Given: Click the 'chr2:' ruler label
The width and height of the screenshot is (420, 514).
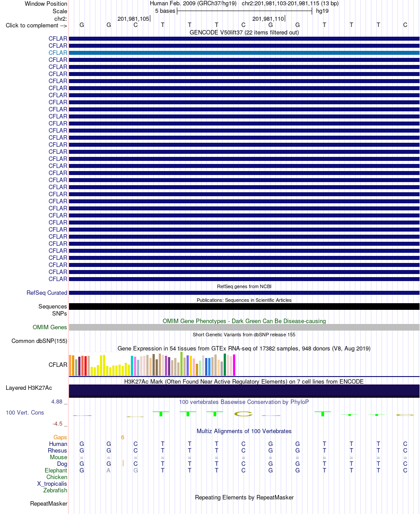Looking at the screenshot, I should coord(61,19).
